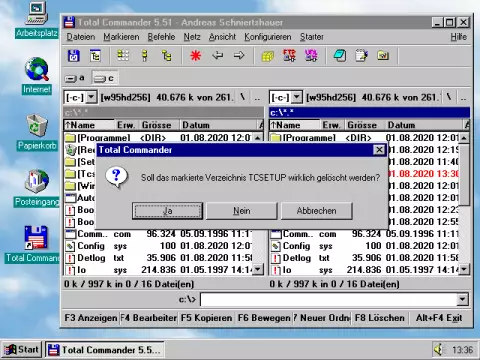Viewport: 480px width, 360px height.
Task: Go to root directory in left panel
Action: click(x=243, y=97)
